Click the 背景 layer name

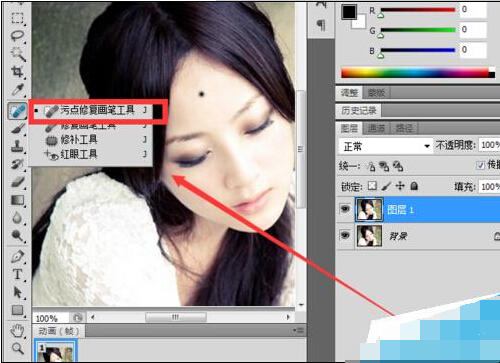pos(398,236)
